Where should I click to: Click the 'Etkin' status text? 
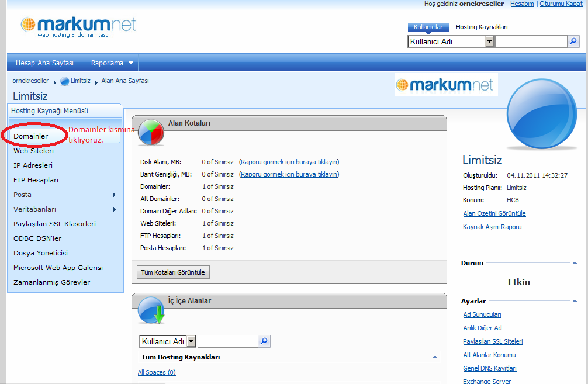point(519,282)
